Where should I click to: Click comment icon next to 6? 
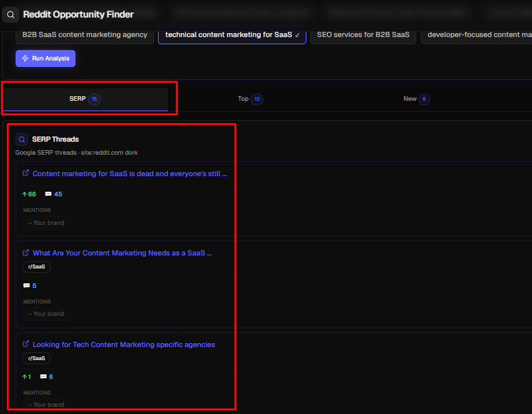pos(44,376)
